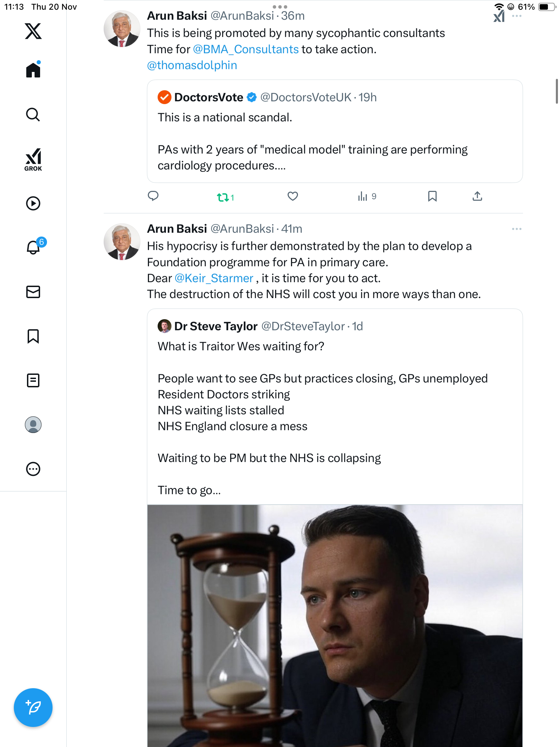
Task: Open Grok from the sidebar
Action: pyautogui.click(x=33, y=160)
